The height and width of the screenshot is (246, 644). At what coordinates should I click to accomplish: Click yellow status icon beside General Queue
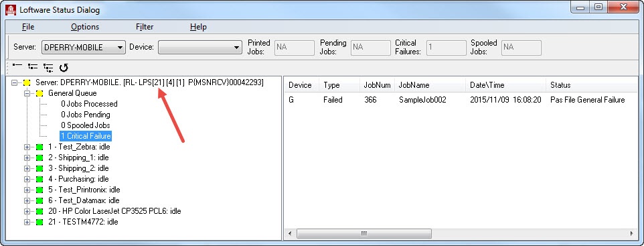pyautogui.click(x=39, y=93)
